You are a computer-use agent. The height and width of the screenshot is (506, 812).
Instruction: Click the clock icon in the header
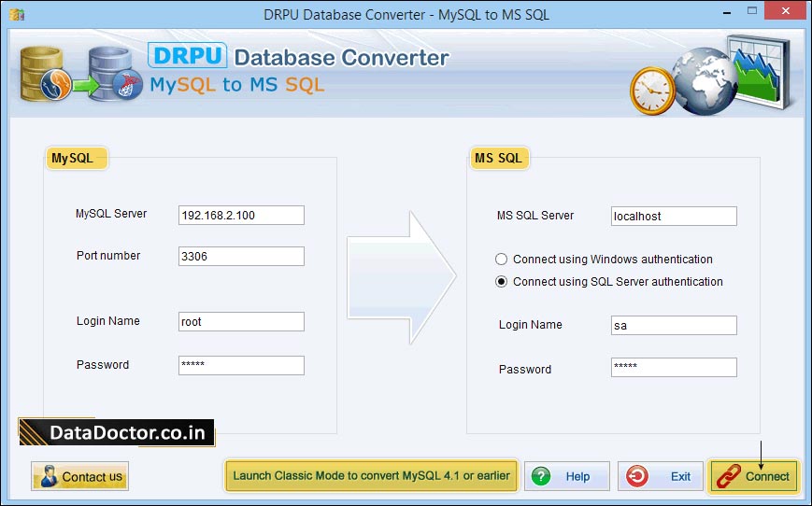tap(652, 91)
